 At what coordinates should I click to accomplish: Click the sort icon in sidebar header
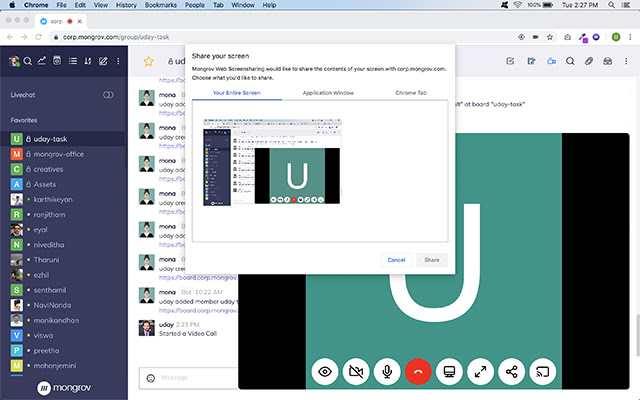pyautogui.click(x=88, y=61)
